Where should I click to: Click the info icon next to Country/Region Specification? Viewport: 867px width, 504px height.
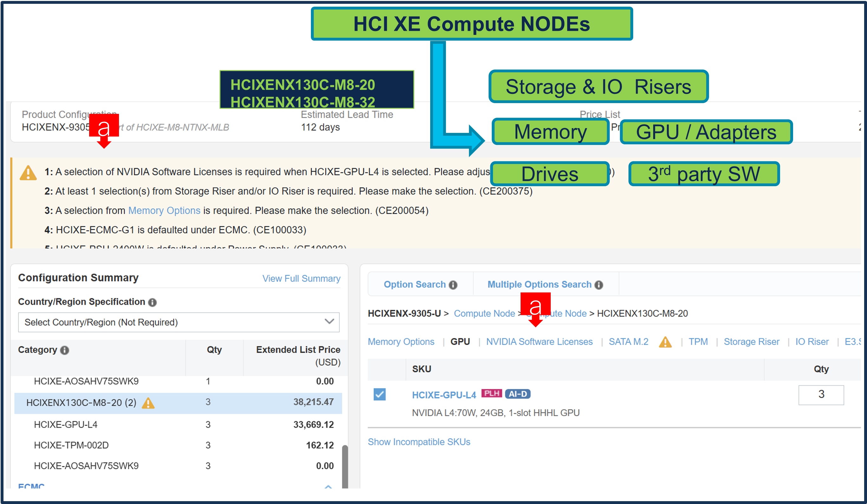pos(152,302)
